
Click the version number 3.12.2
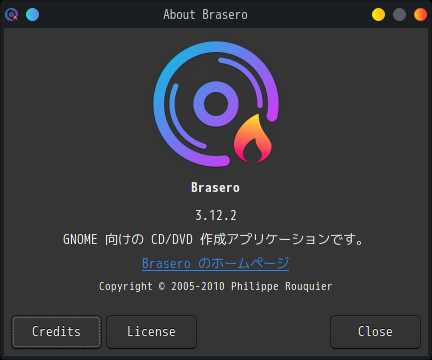pyautogui.click(x=216, y=215)
